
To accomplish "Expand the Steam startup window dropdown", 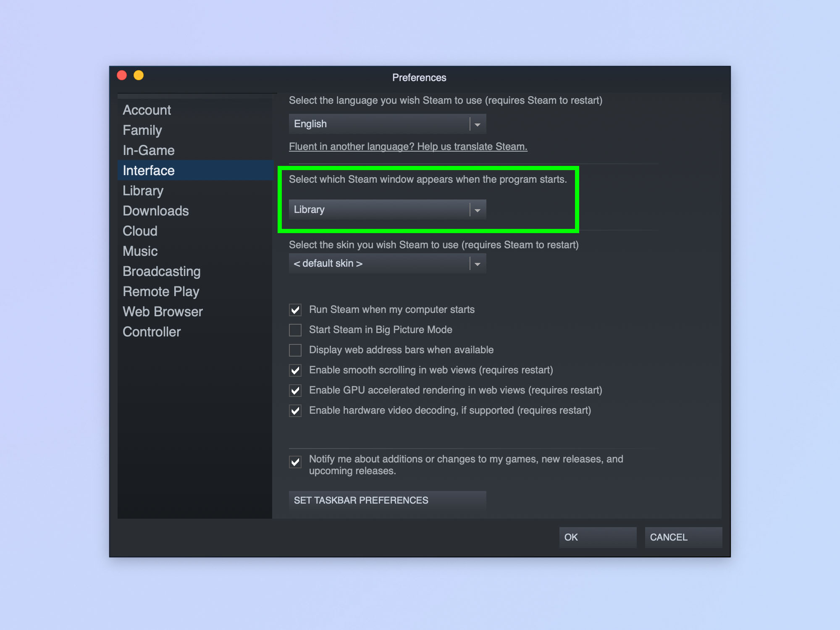I will (x=478, y=209).
